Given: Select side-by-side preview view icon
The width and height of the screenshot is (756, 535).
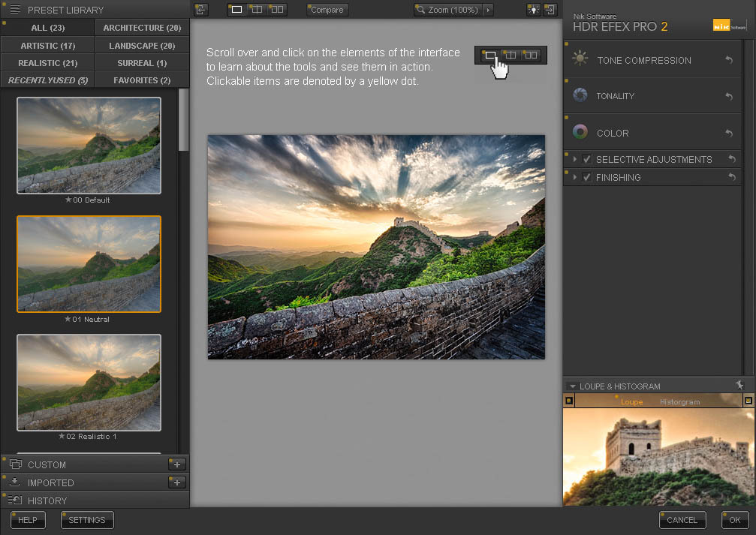Looking at the screenshot, I should point(277,10).
